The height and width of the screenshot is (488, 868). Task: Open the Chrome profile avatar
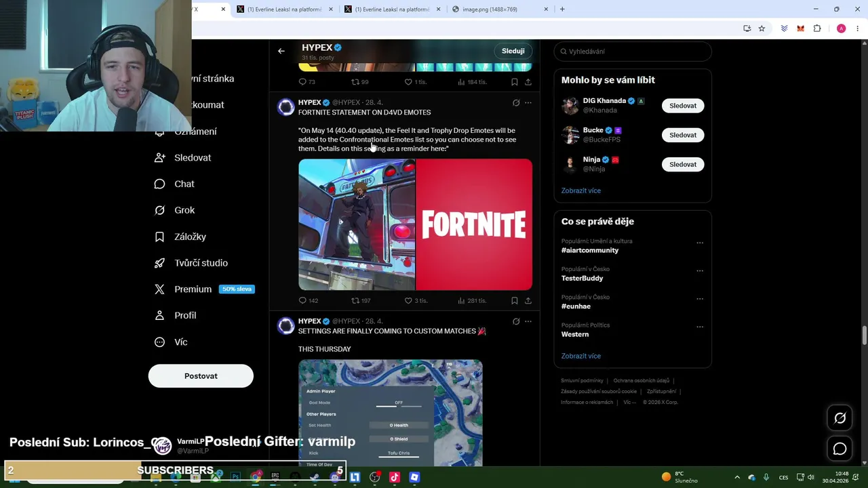(841, 28)
